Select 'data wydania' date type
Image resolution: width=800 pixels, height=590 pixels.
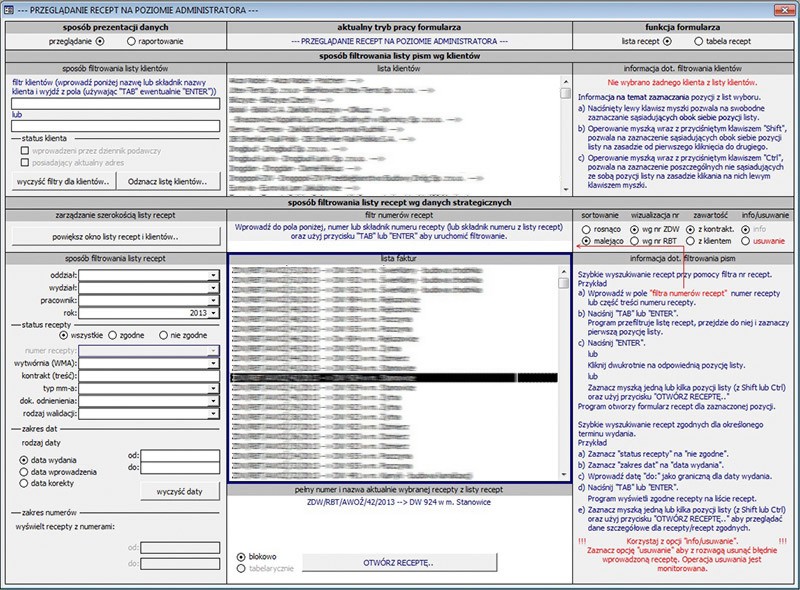(23, 460)
